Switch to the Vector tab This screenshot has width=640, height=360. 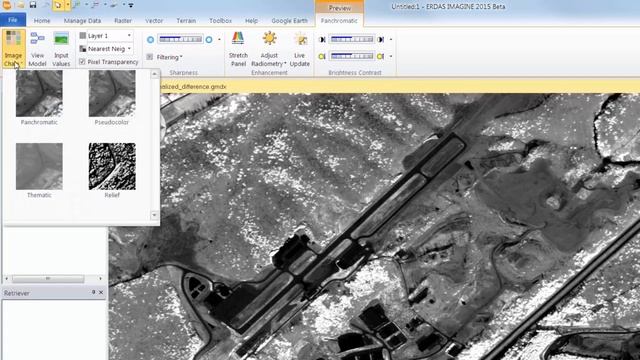154,20
